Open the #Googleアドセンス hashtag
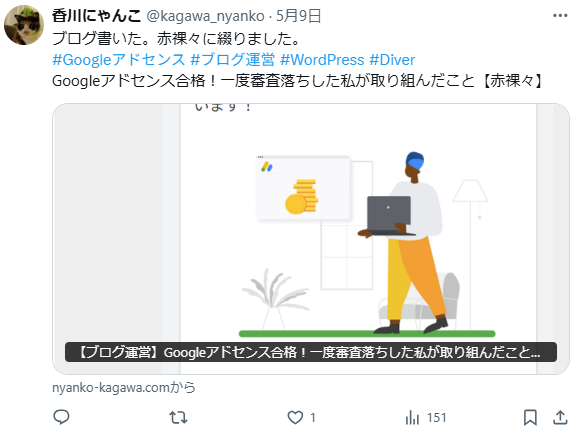The image size is (581, 436). click(x=118, y=60)
